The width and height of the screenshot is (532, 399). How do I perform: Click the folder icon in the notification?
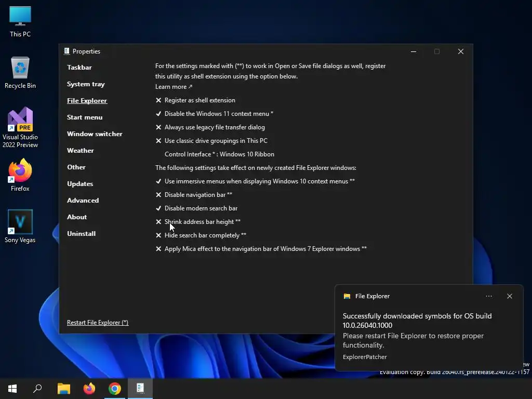pos(347,296)
